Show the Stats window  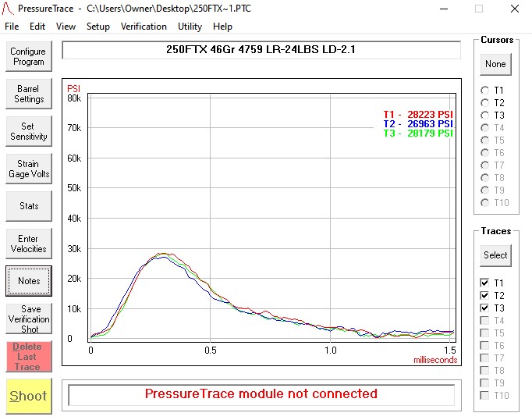pos(29,206)
